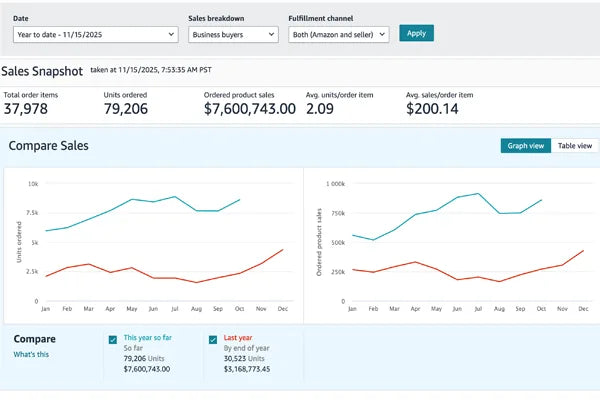This screenshot has height=400, width=600.
Task: Click the Last year label
Action: click(238, 338)
